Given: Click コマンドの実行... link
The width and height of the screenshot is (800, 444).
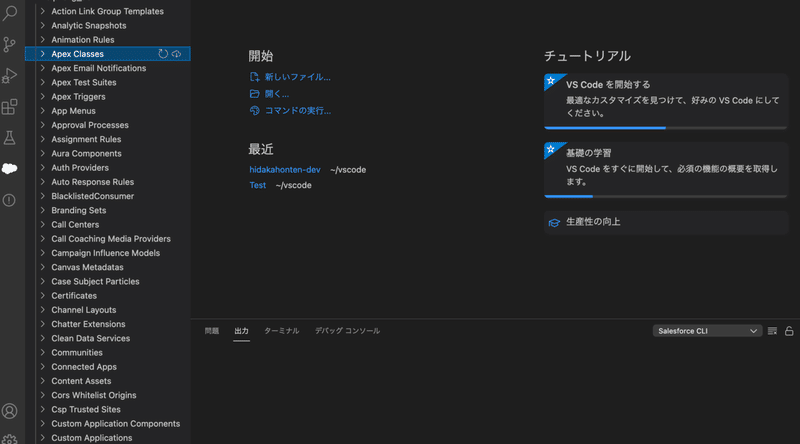Looking at the screenshot, I should pos(298,111).
